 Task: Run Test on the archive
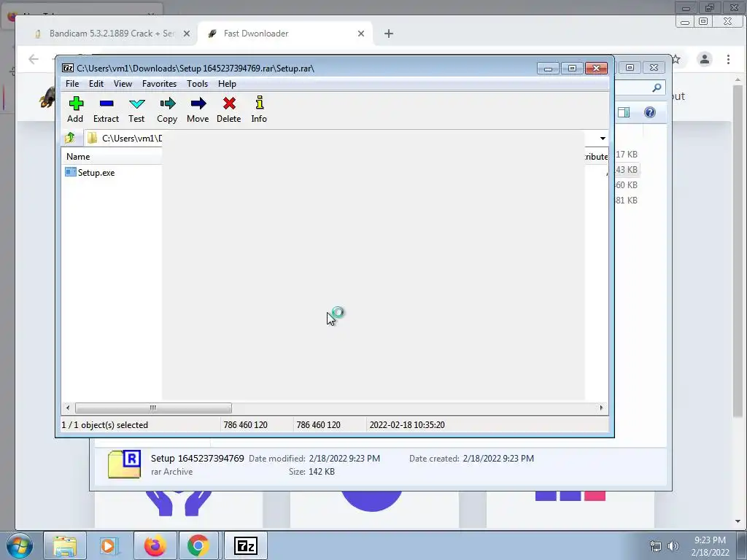136,109
